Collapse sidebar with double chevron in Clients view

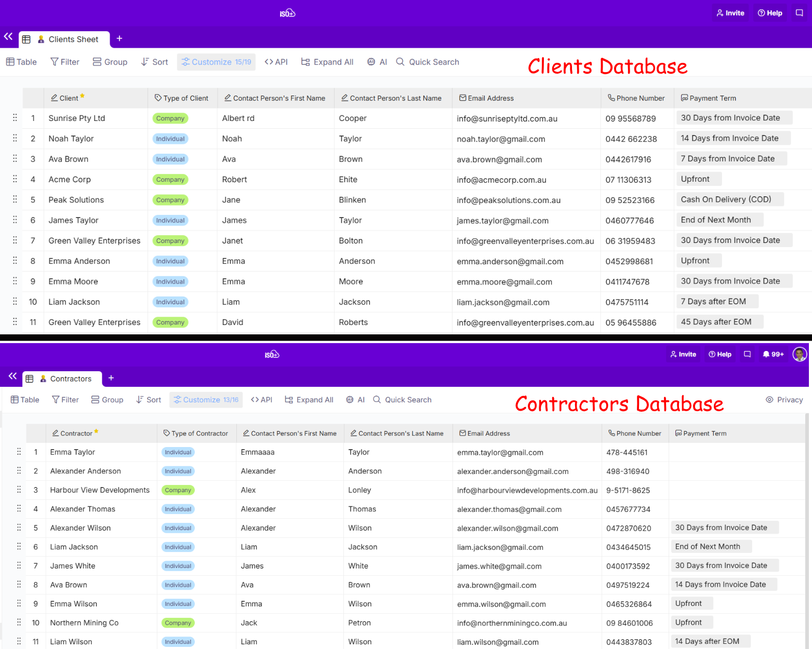pyautogui.click(x=8, y=36)
